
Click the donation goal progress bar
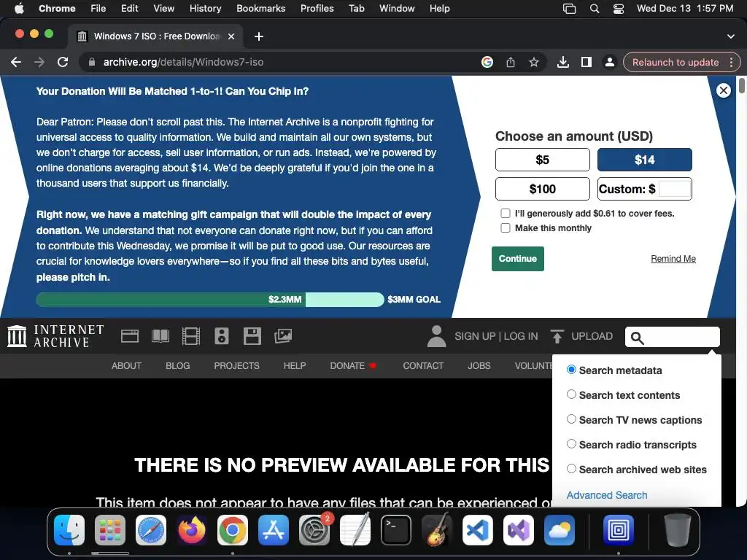point(210,300)
